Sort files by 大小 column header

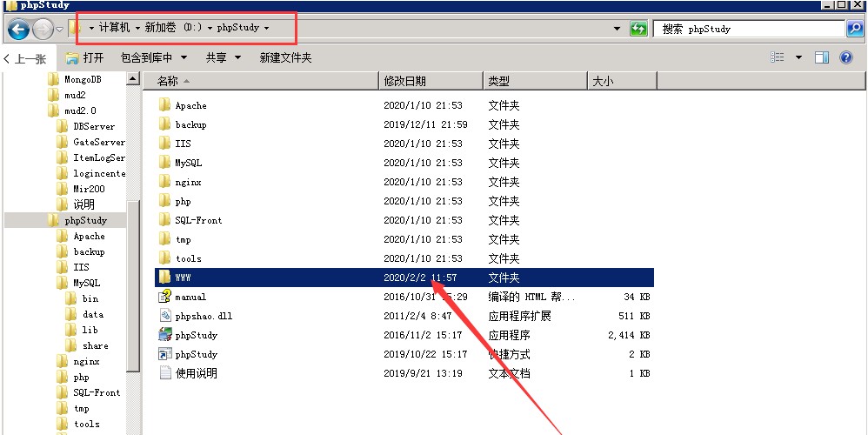[622, 81]
